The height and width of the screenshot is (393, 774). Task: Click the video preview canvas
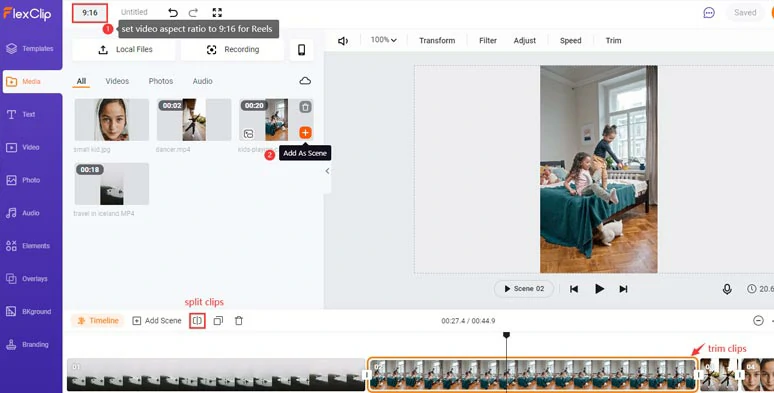[598, 169]
